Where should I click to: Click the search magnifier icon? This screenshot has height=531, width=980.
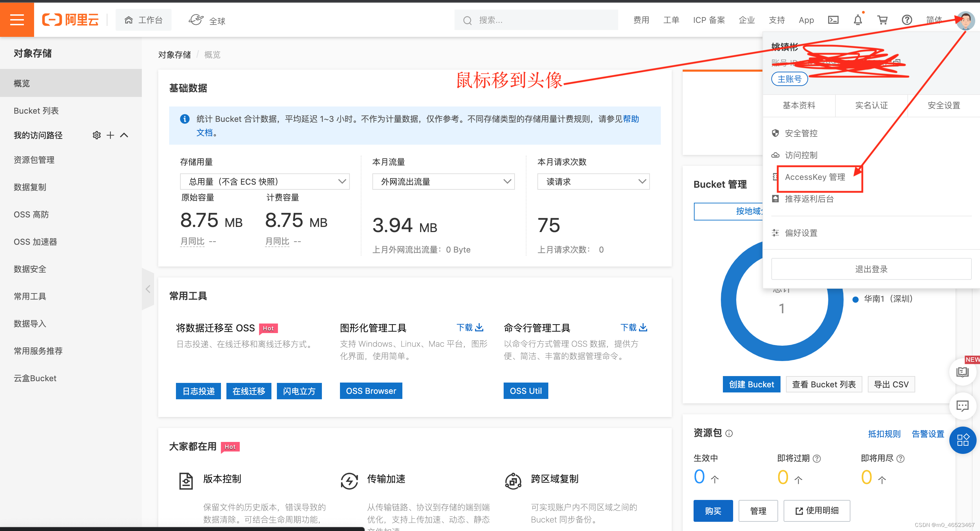tap(467, 20)
